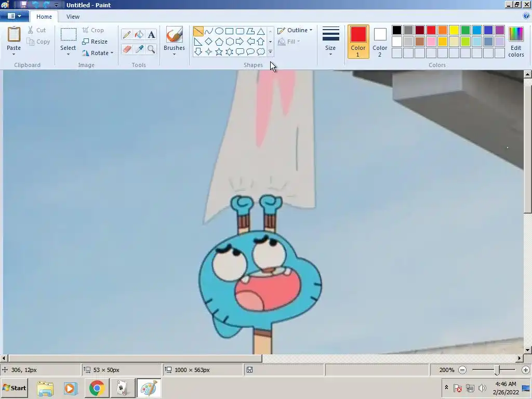Click the zoom out minus button
Viewport: 532px width, 399px height.
tap(462, 370)
